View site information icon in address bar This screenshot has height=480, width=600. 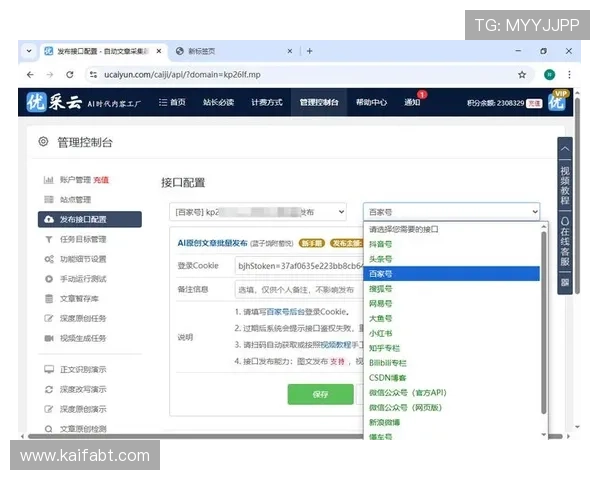tap(93, 75)
